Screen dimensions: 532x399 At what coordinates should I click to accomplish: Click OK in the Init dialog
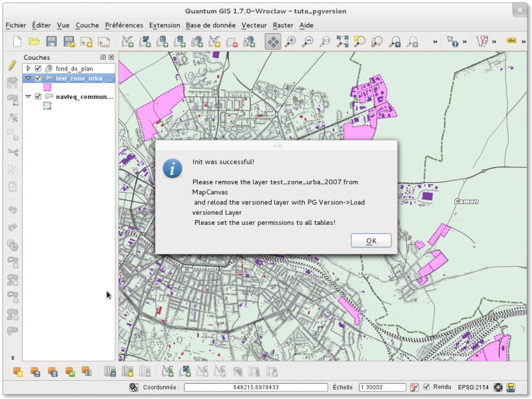pyautogui.click(x=371, y=241)
